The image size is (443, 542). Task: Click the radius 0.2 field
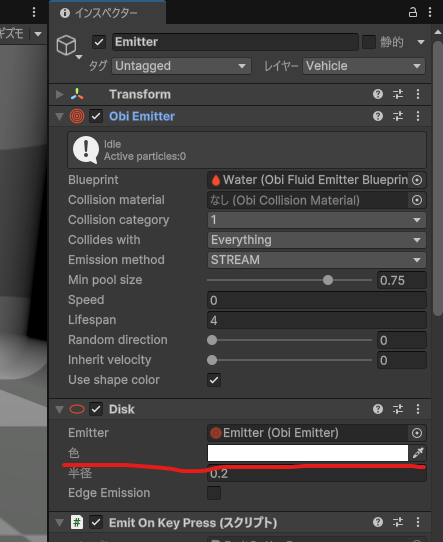[x=317, y=474]
